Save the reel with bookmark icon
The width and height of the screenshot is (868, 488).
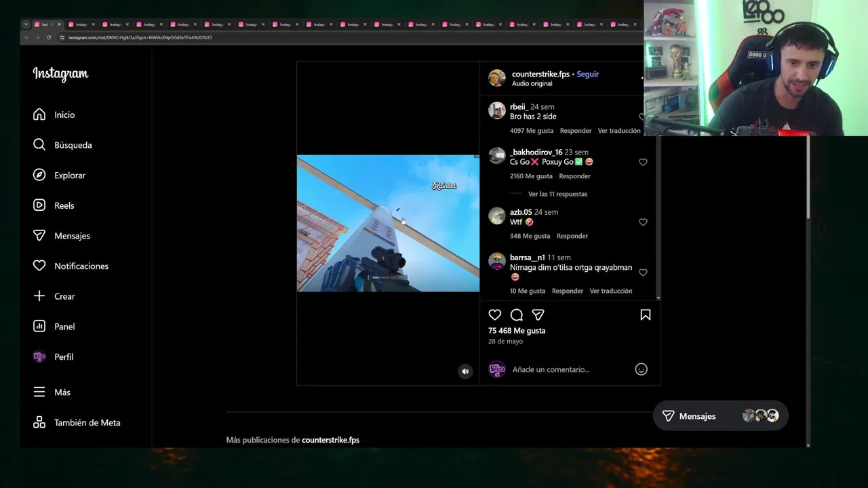pos(646,314)
